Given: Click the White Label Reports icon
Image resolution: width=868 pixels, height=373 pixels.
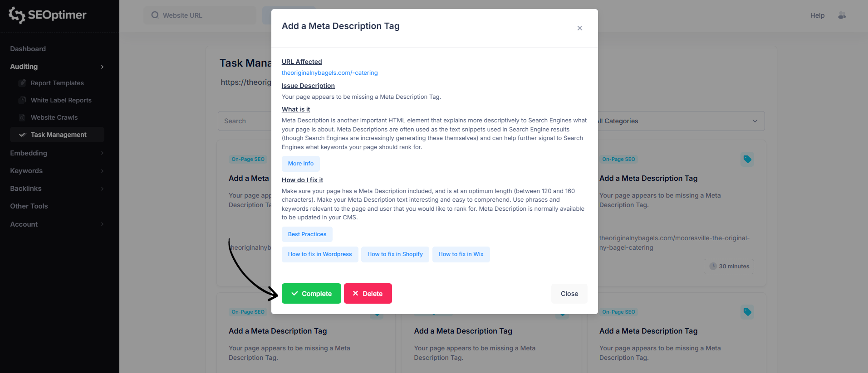Looking at the screenshot, I should coord(22,100).
